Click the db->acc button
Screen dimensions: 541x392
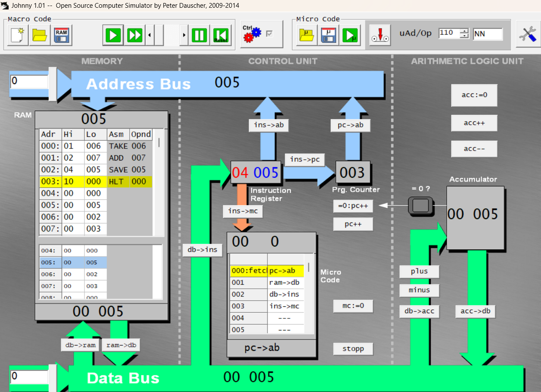tap(420, 311)
